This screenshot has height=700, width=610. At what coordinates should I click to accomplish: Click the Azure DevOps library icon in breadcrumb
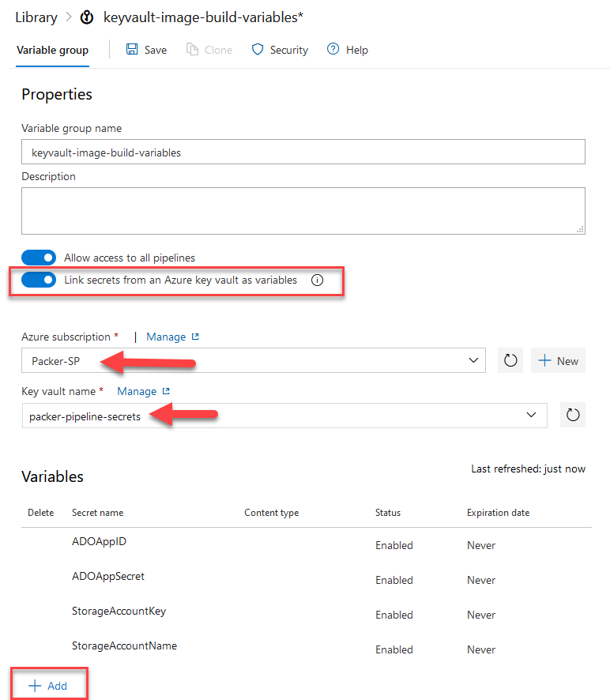click(x=86, y=16)
